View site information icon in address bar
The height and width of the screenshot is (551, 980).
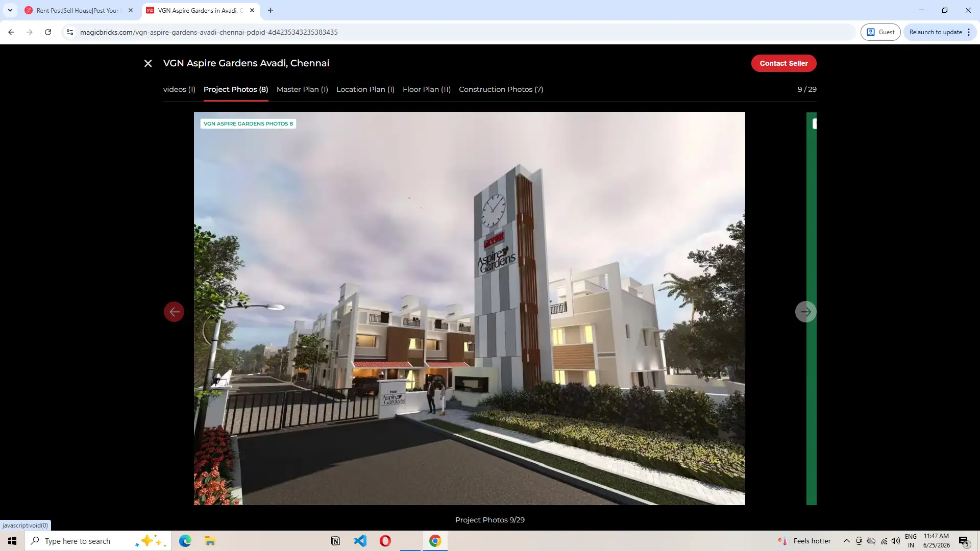coord(70,32)
